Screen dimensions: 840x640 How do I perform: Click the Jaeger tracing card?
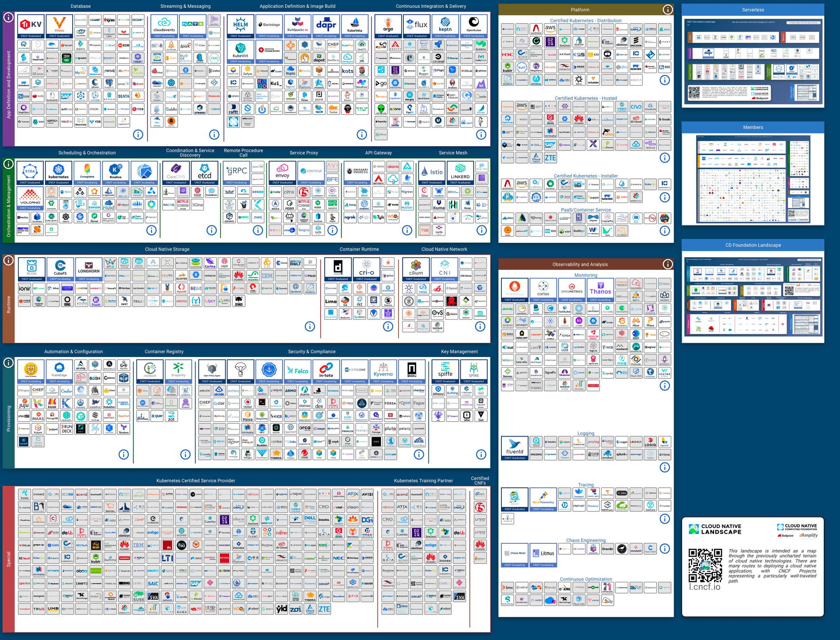[514, 500]
